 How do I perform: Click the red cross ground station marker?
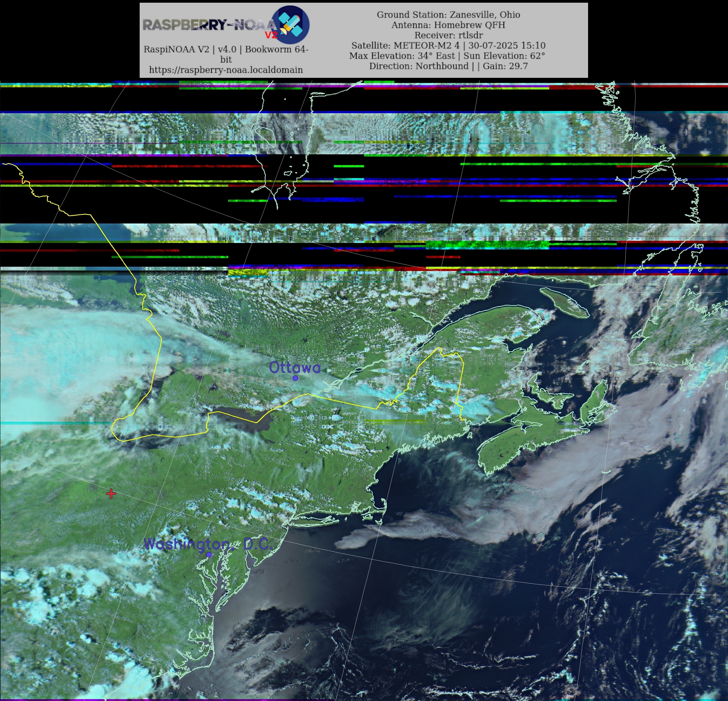coord(111,493)
